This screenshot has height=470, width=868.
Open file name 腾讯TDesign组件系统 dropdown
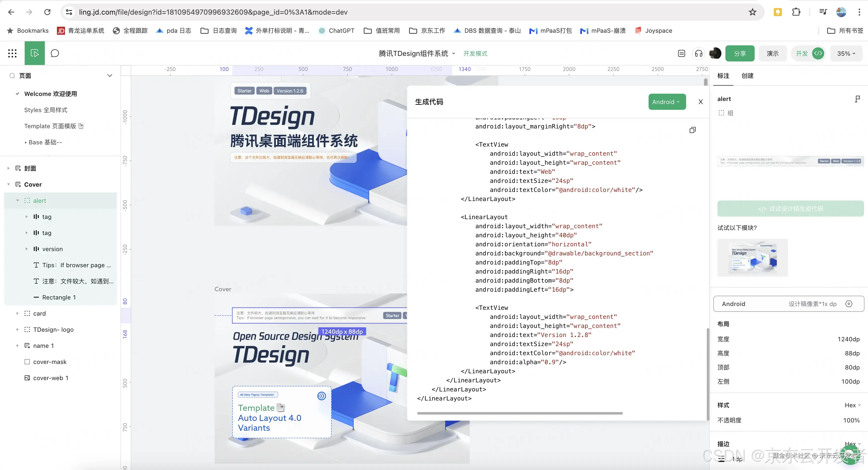tap(417, 54)
